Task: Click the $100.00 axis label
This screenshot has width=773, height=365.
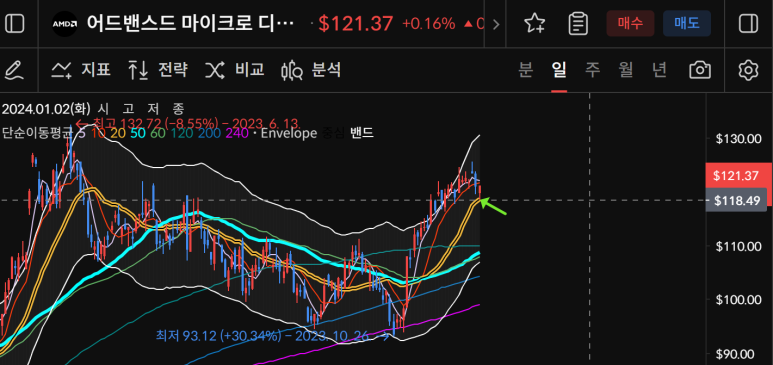Action: point(737,299)
